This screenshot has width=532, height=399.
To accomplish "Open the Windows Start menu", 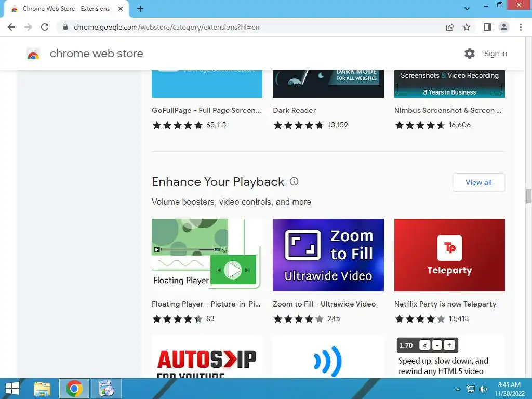I will [x=12, y=389].
